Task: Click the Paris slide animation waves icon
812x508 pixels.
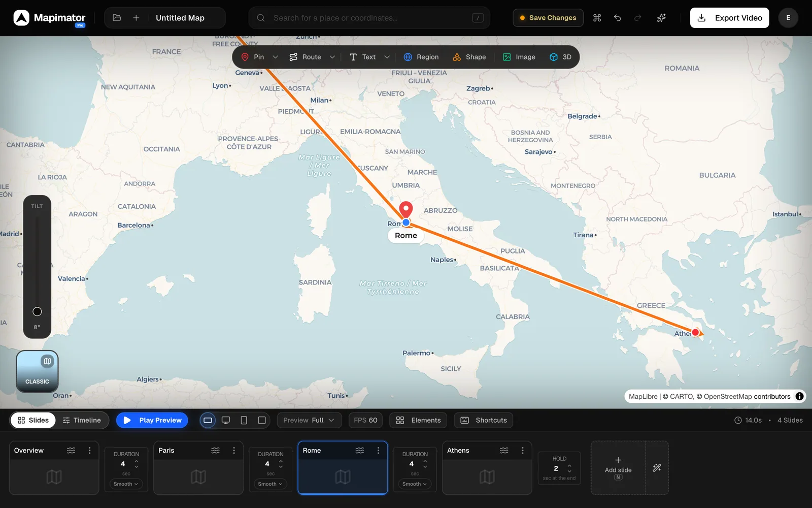Action: [x=216, y=451]
